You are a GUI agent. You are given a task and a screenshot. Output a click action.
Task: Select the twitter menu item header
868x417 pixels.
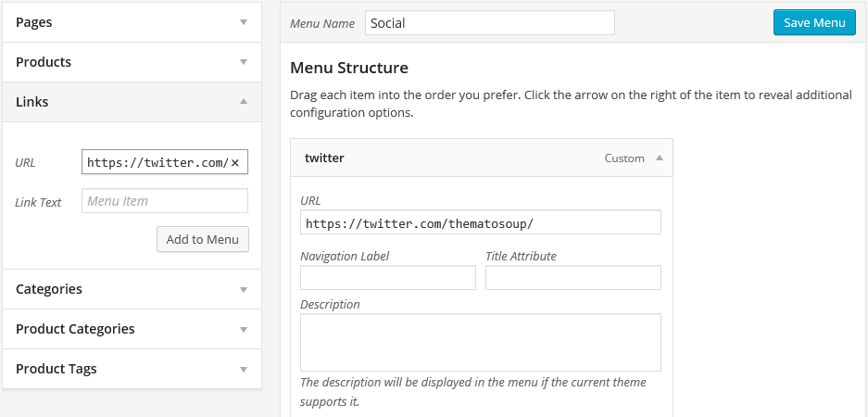click(482, 158)
